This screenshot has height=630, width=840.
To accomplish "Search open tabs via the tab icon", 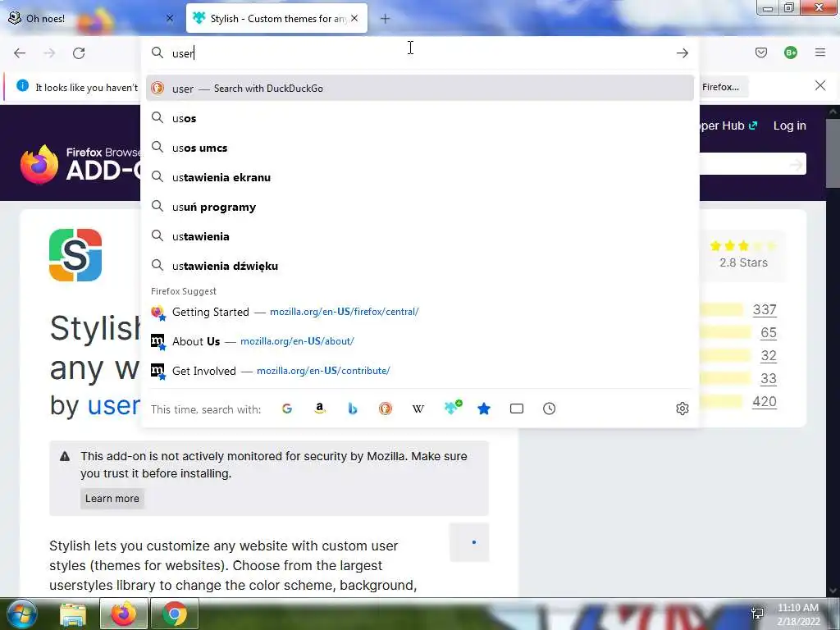I will pos(517,409).
